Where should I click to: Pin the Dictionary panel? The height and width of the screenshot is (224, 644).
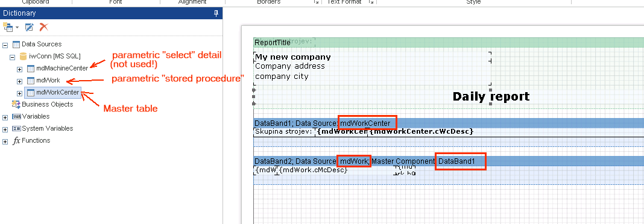216,13
